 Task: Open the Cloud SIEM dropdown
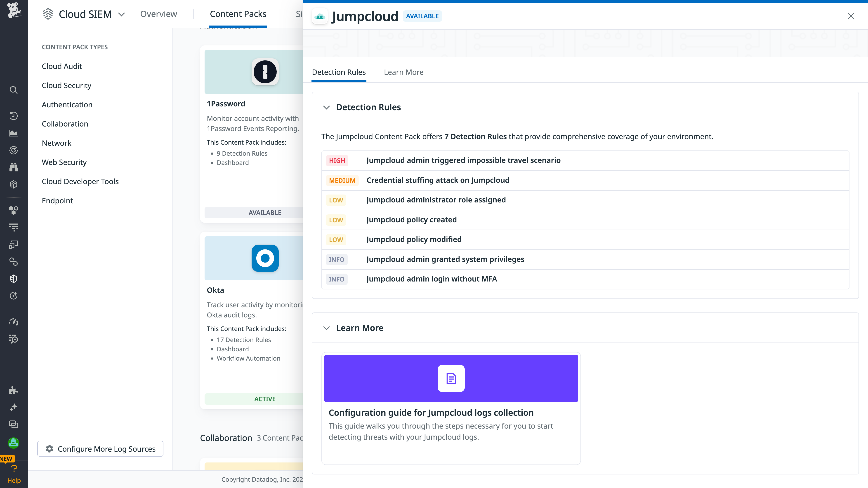click(x=121, y=14)
